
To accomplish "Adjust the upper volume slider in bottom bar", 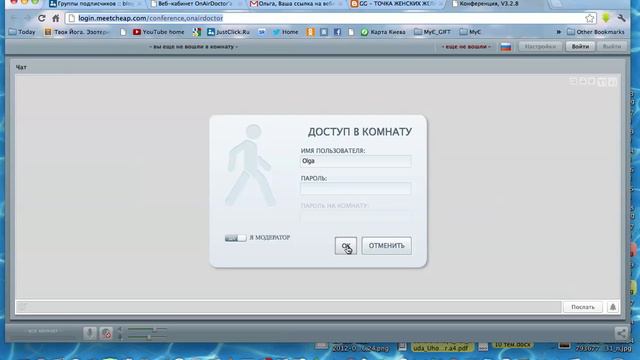I will (x=146, y=329).
